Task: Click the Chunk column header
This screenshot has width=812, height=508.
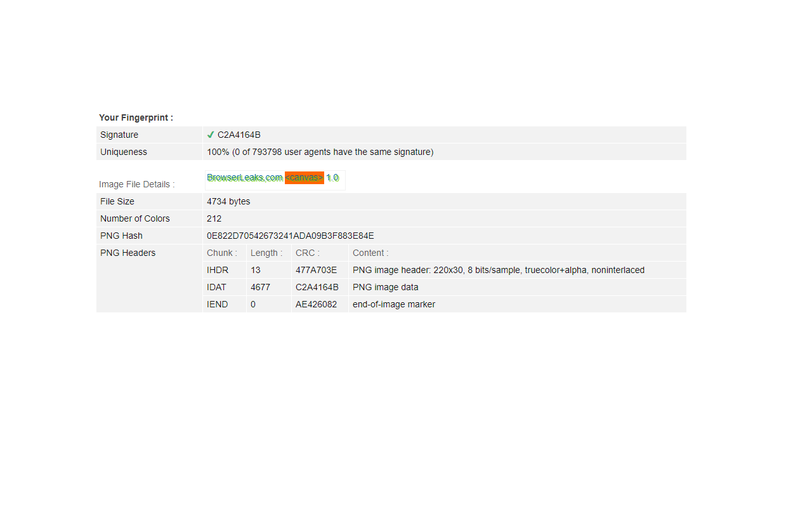Action: (x=221, y=253)
